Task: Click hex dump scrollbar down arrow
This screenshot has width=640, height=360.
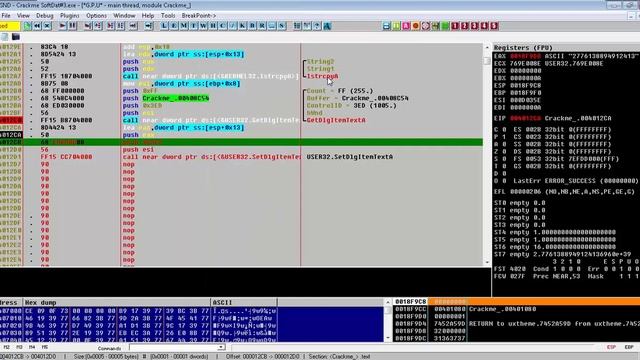Action: [388, 338]
